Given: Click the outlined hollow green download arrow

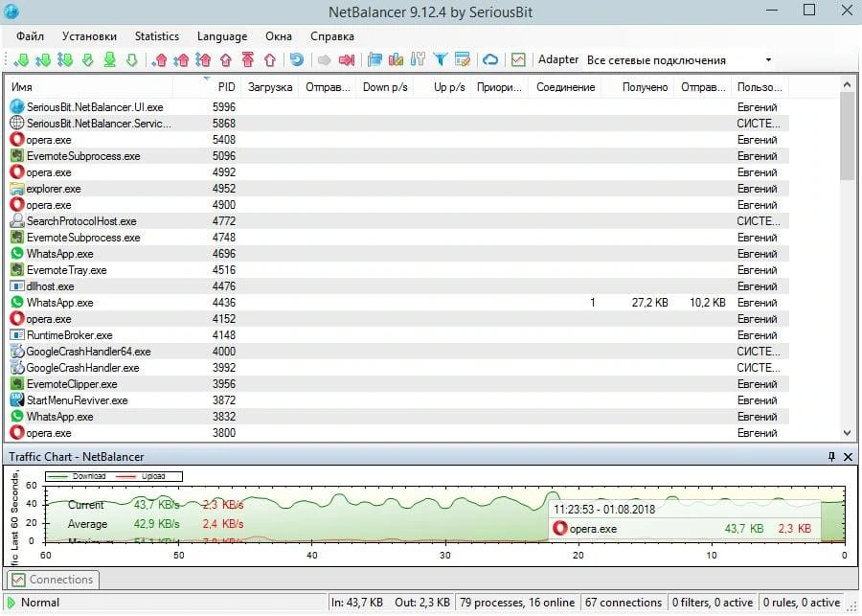Looking at the screenshot, I should tap(132, 59).
